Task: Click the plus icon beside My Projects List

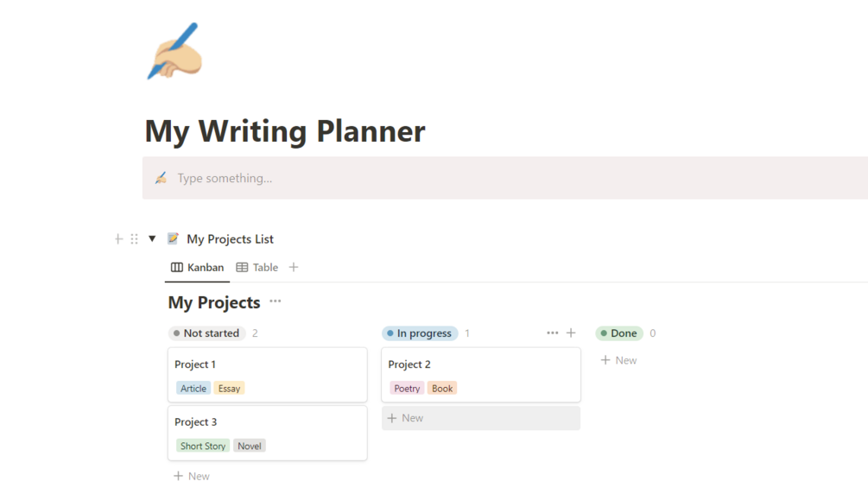Action: (x=118, y=239)
